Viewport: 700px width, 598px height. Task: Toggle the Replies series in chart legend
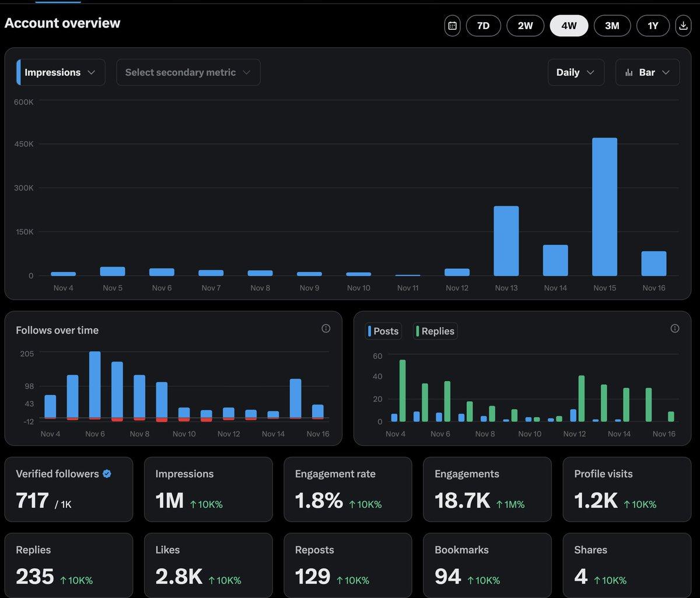[x=435, y=331]
